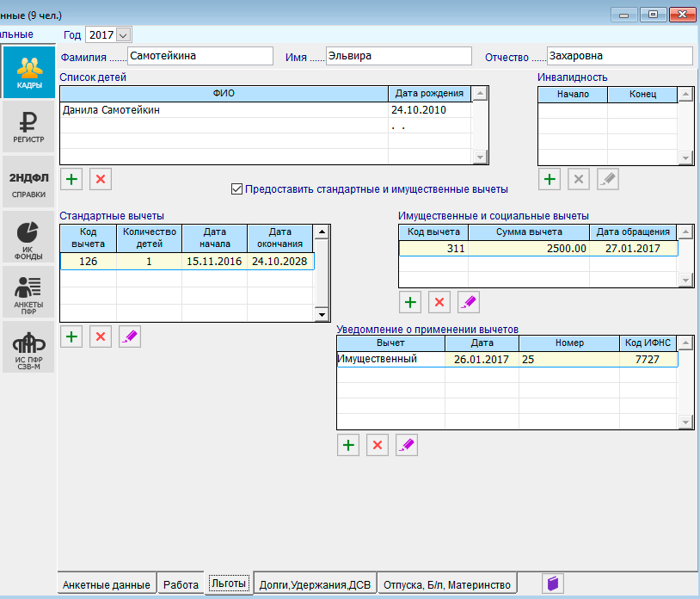The height and width of the screenshot is (599, 700).
Task: Toggle Предоставить стандартные и имущественные вычеты checkbox
Action: click(236, 189)
